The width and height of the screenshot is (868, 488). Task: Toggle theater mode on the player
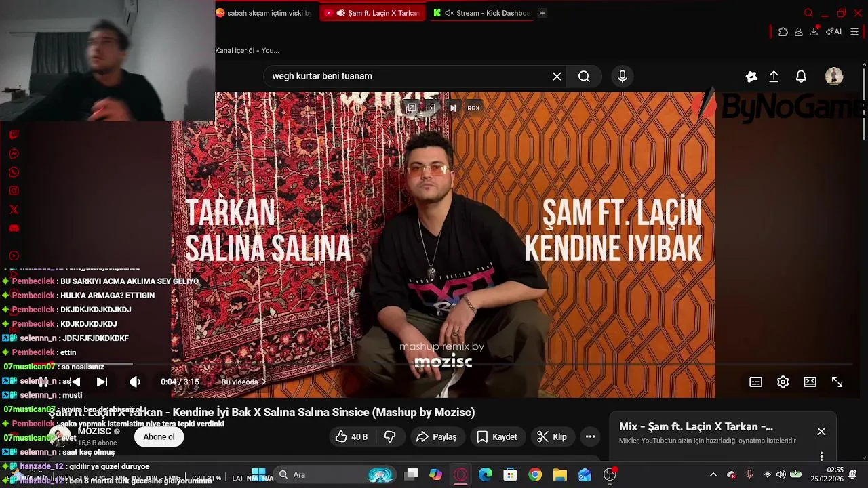pos(810,382)
